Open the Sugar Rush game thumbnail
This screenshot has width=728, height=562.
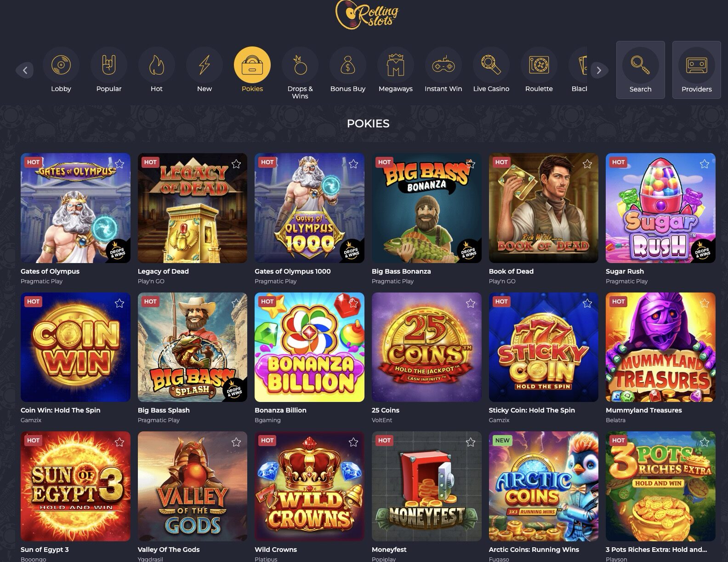(660, 208)
